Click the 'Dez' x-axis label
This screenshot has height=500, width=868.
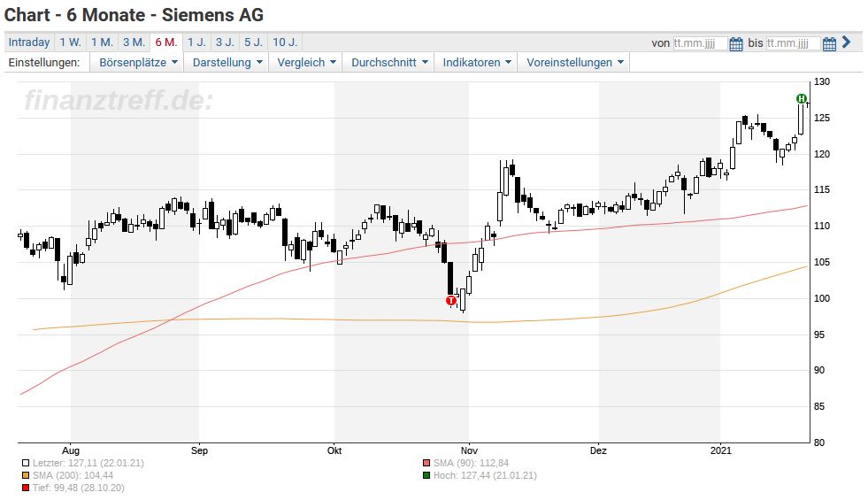pos(598,450)
